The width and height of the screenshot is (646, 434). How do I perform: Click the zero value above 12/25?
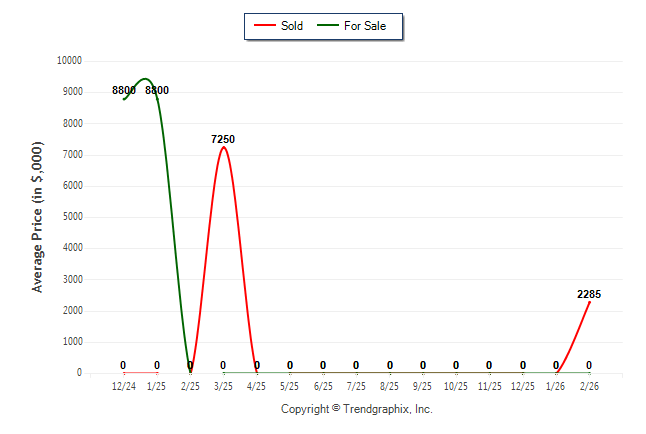tap(523, 365)
